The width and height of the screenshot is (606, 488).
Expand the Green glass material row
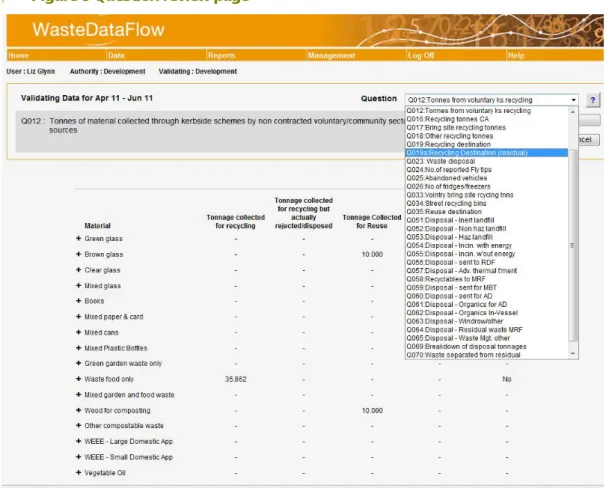click(78, 238)
